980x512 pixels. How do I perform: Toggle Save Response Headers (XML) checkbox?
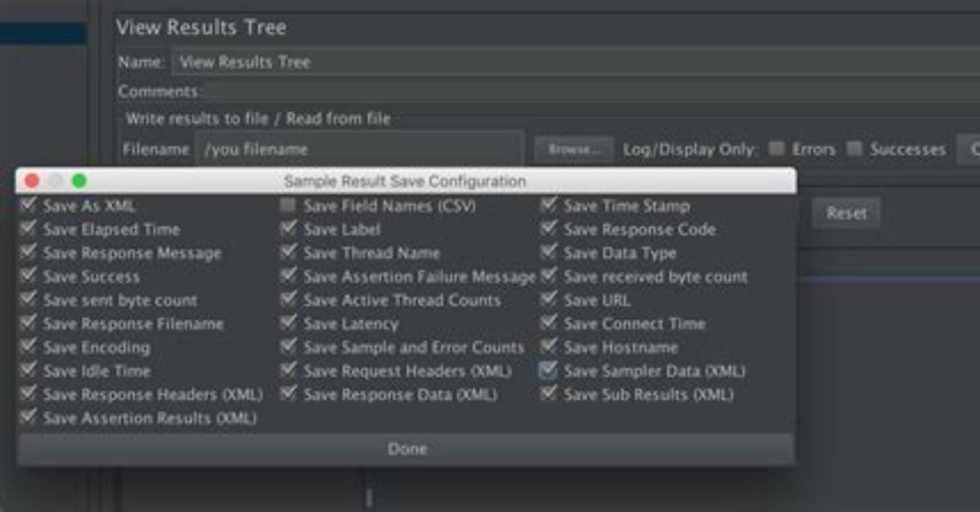click(x=29, y=394)
